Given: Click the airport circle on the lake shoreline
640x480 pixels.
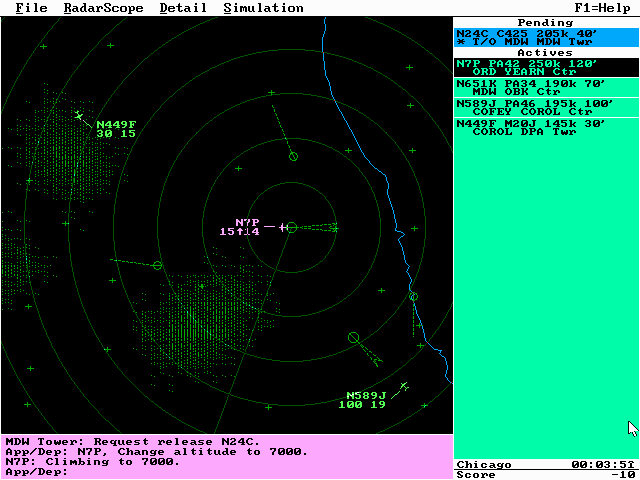Looking at the screenshot, I should coord(413,296).
